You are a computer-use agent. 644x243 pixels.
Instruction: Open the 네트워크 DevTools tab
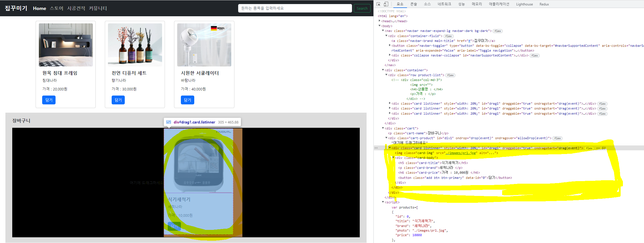pos(444,4)
